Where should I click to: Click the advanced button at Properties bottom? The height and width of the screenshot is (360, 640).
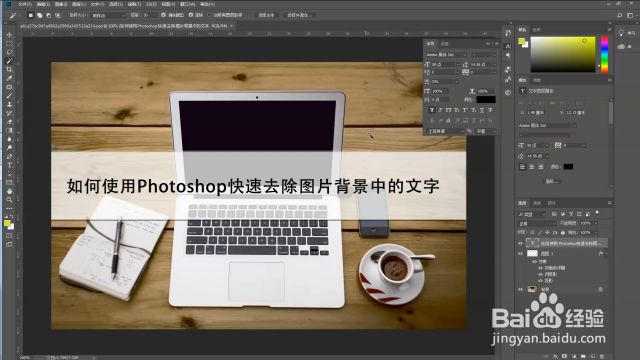coord(551,181)
